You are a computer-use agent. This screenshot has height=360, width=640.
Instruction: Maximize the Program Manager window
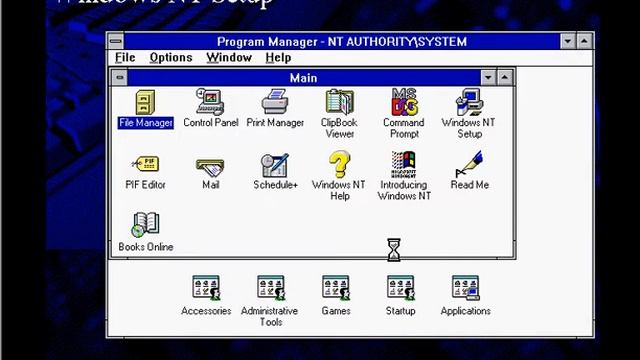point(584,41)
